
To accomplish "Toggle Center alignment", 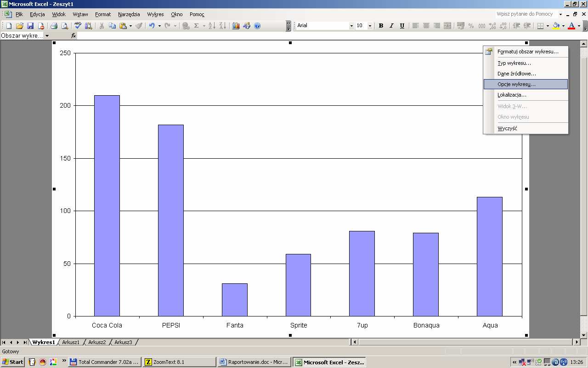I will point(426,26).
